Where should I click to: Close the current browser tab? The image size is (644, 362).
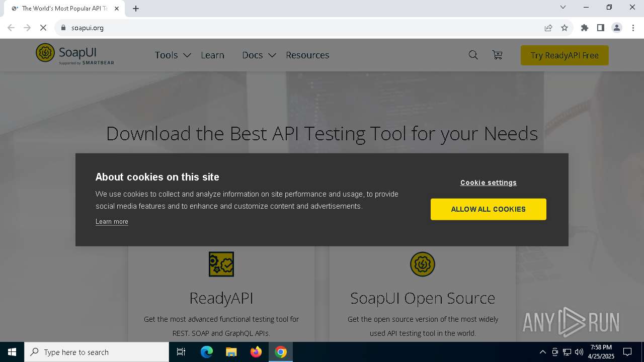(x=117, y=9)
